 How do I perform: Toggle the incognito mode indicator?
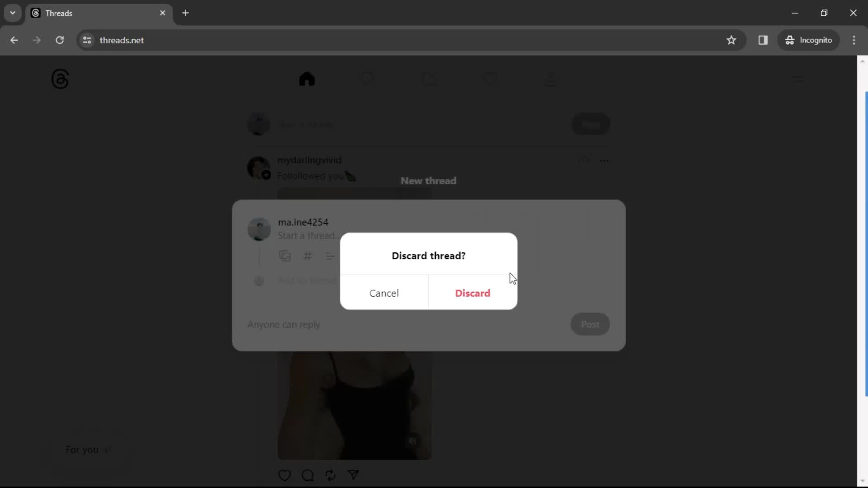810,40
